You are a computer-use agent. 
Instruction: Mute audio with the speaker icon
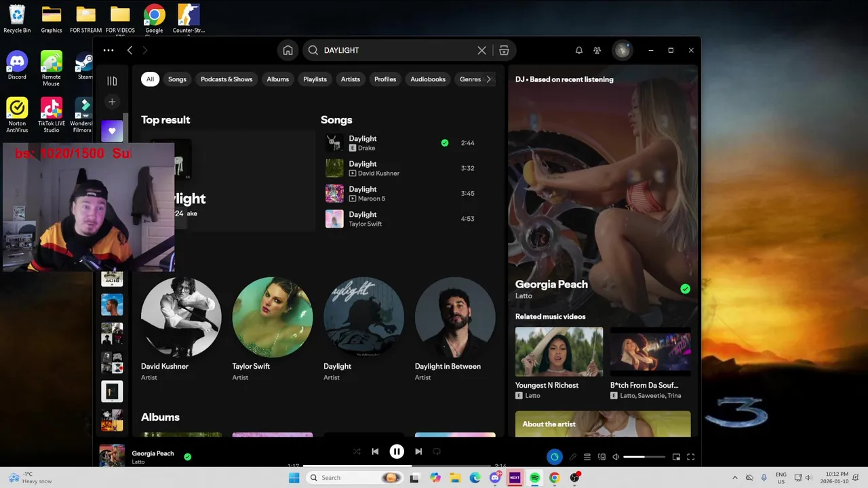[x=616, y=457]
